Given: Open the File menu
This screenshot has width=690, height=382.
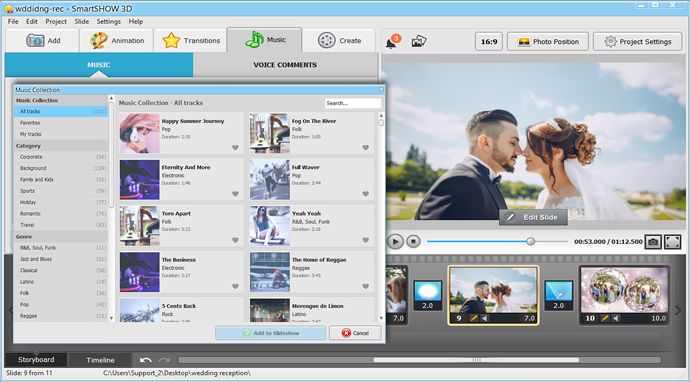Looking at the screenshot, I should (x=13, y=21).
